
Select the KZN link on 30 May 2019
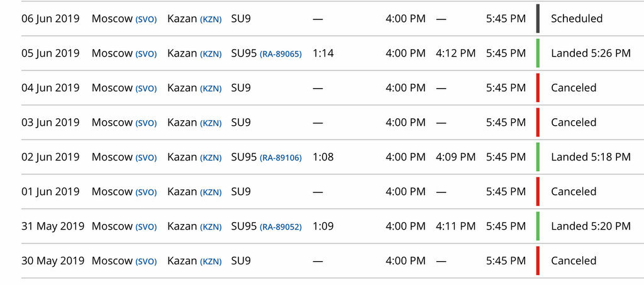[211, 262]
